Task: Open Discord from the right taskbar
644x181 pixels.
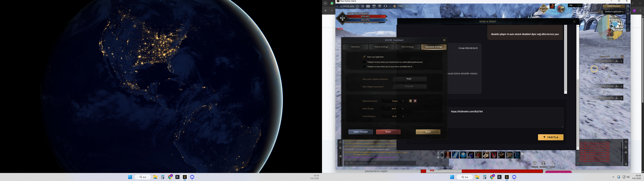Action: tap(514, 177)
